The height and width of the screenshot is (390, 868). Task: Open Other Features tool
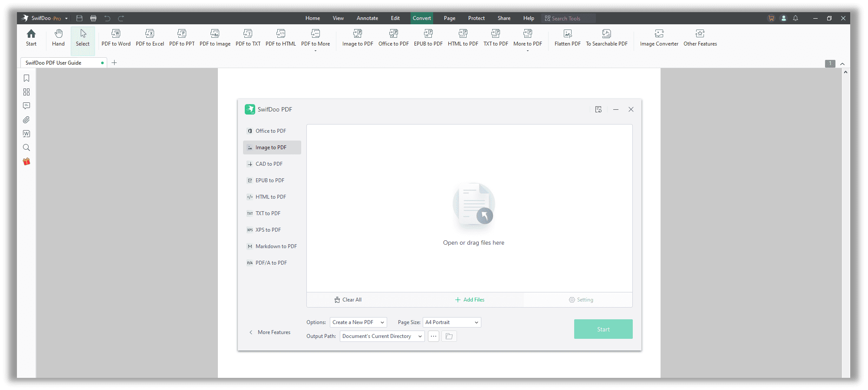(x=700, y=38)
